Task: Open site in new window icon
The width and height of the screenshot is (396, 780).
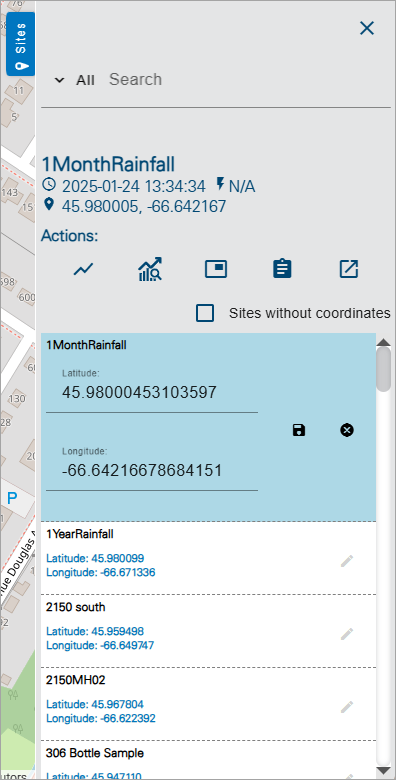Action: click(349, 269)
